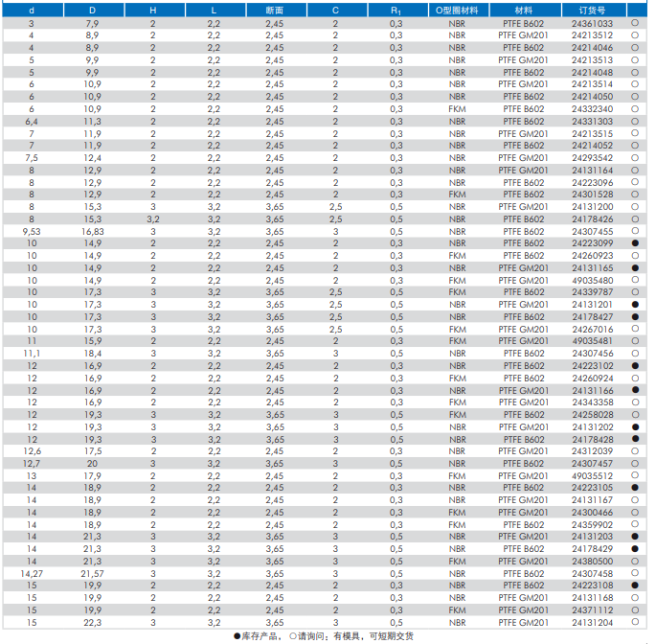Click the R1 column header
Image resolution: width=656 pixels, height=644 pixels.
point(396,10)
